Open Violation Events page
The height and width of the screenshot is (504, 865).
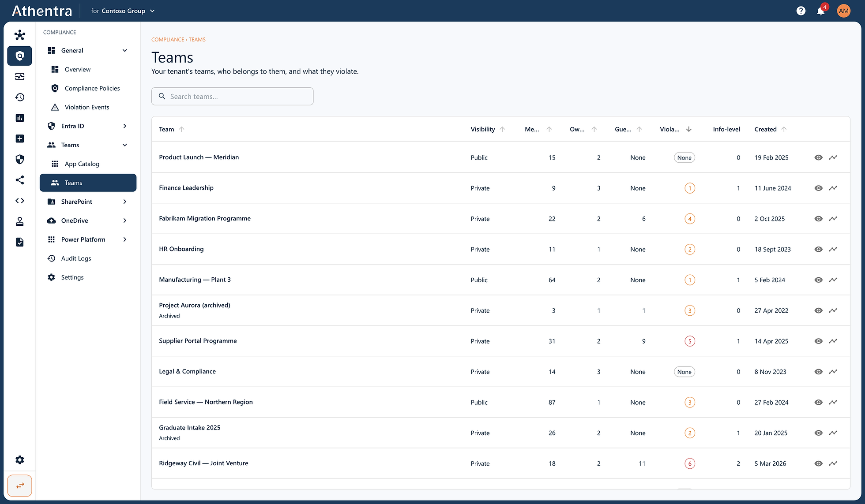pos(88,107)
